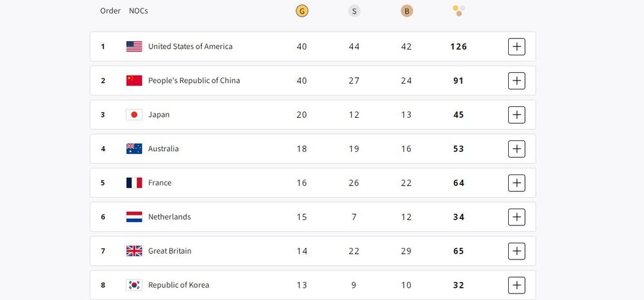Click the Japan flag icon
This screenshot has width=644, height=300.
tap(134, 115)
